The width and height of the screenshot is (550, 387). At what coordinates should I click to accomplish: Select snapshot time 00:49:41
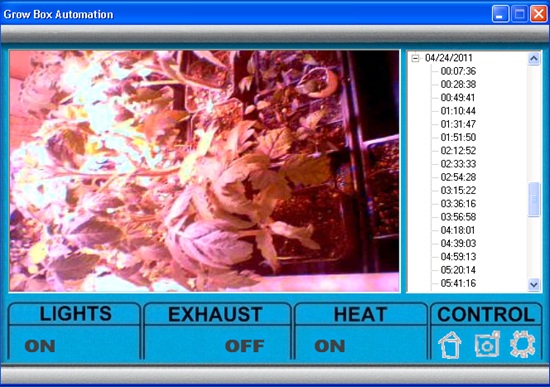[x=458, y=98]
